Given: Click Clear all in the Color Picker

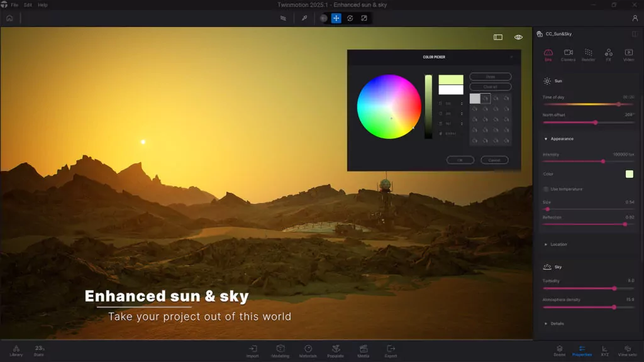Looking at the screenshot, I should 490,86.
